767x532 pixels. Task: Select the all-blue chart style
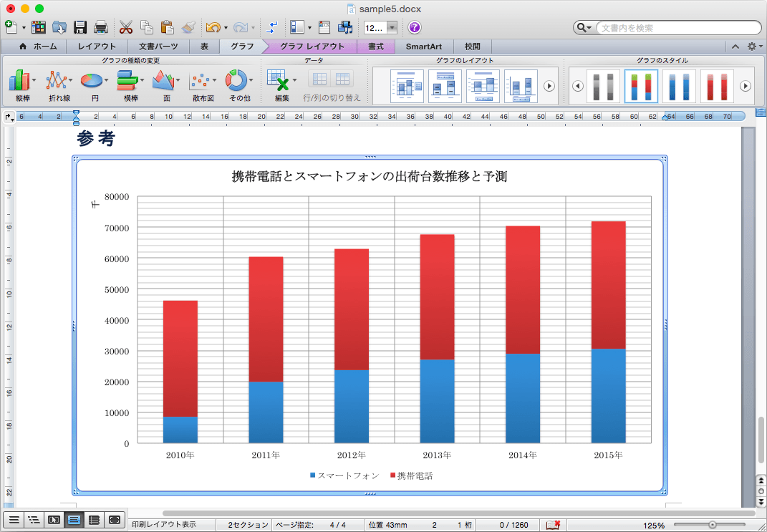coord(679,86)
